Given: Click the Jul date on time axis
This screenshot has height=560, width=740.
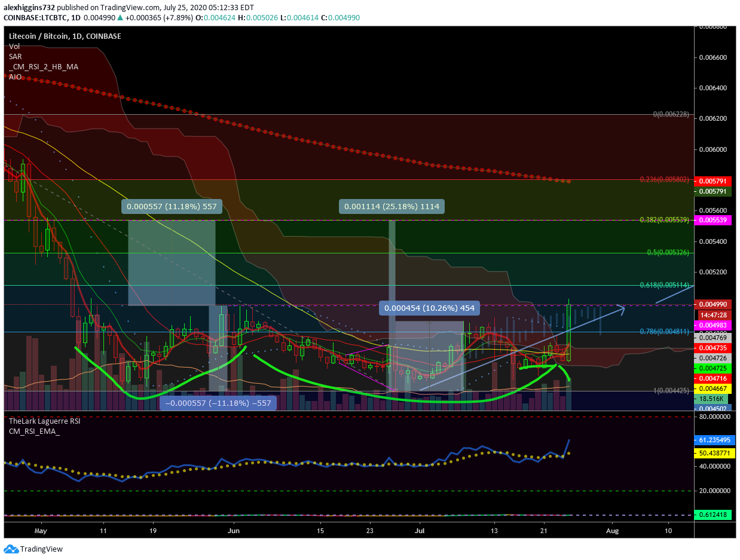Looking at the screenshot, I should tap(420, 530).
